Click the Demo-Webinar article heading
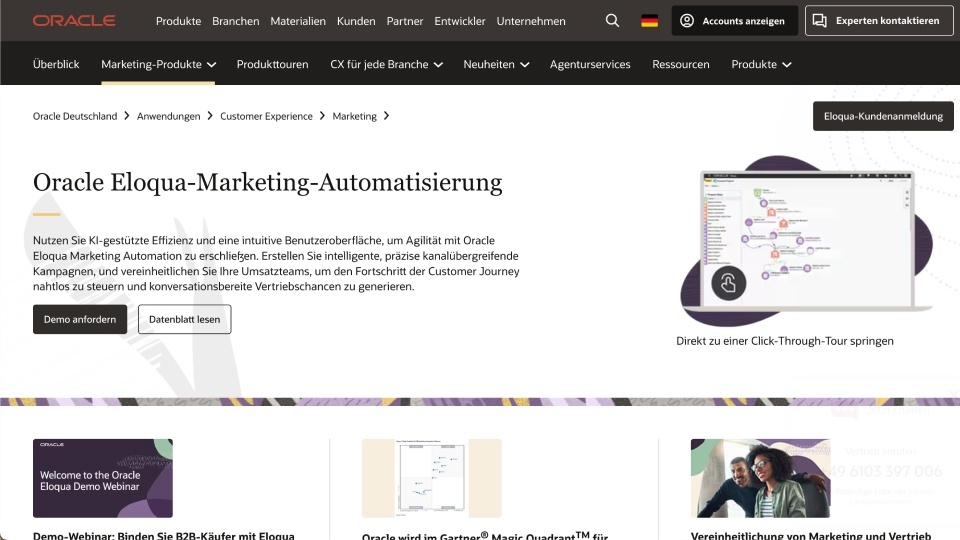The image size is (960, 540). (x=163, y=536)
